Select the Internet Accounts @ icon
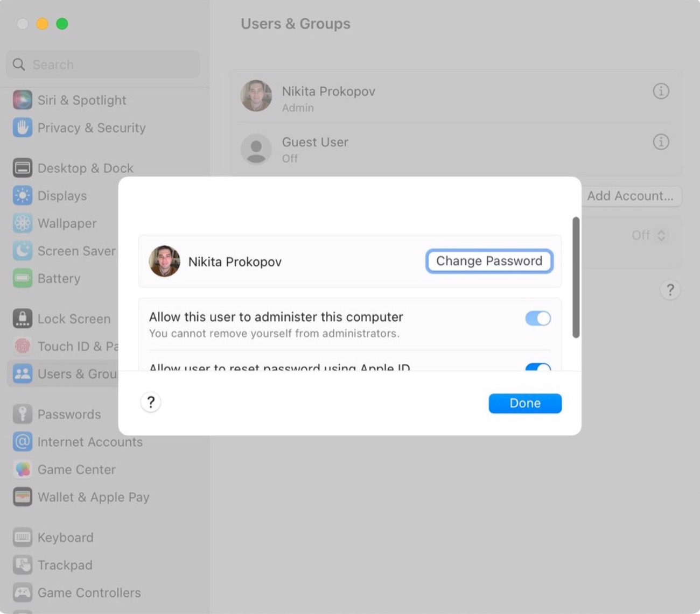This screenshot has height=614, width=700. click(22, 442)
